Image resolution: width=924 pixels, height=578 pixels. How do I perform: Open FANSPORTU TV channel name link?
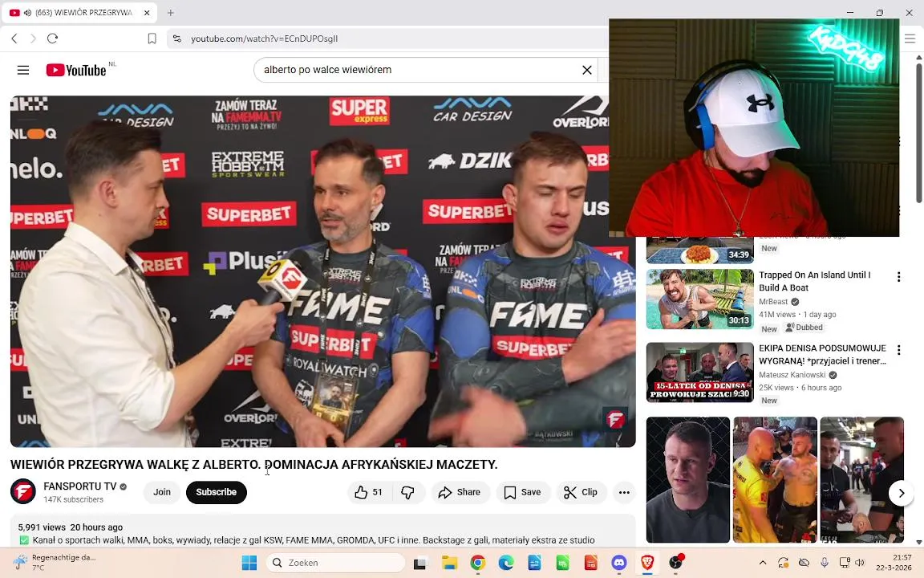[x=80, y=486]
